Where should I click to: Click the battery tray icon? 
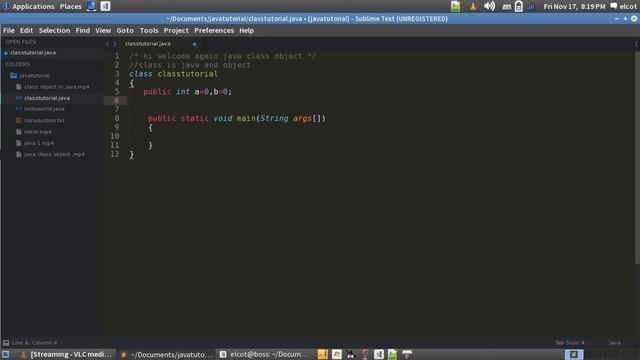(x=518, y=6)
